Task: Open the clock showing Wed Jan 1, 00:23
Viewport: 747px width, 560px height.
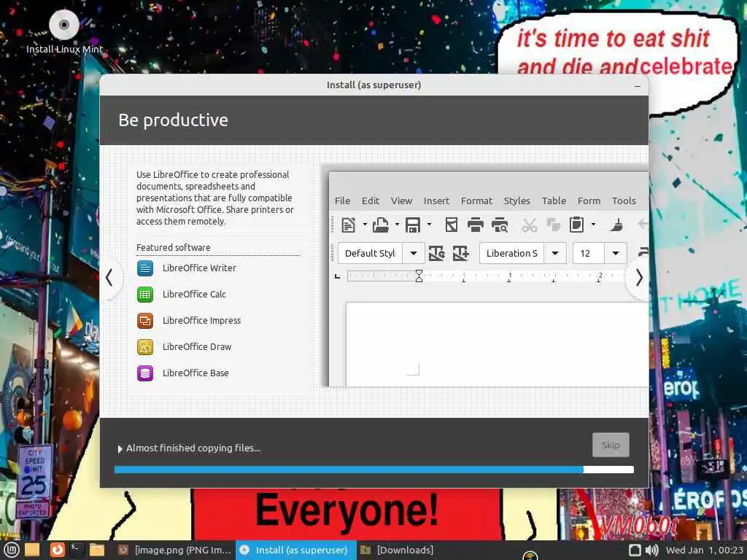Action: 704,550
